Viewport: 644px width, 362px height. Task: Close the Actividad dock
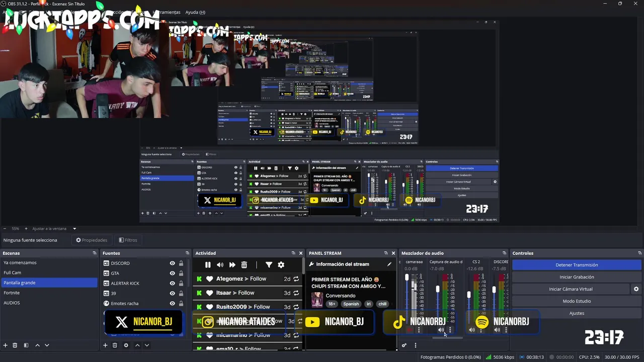(301, 253)
